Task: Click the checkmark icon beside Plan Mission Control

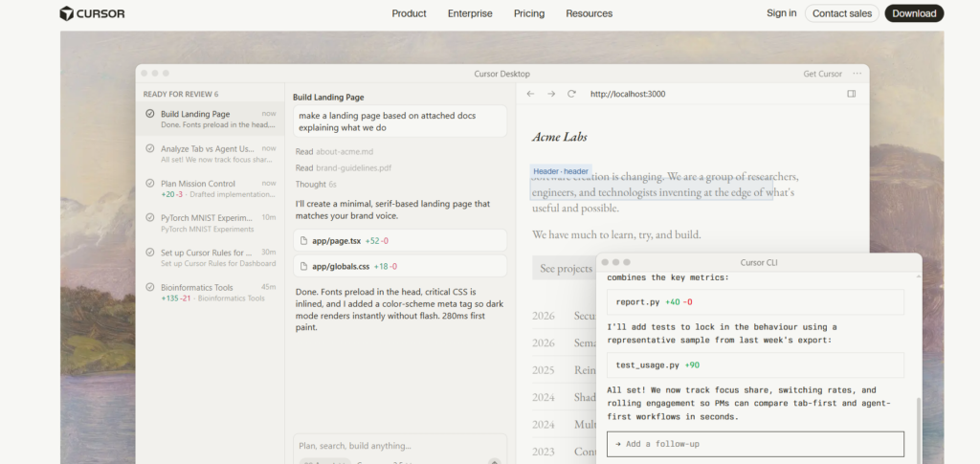Action: click(x=150, y=183)
